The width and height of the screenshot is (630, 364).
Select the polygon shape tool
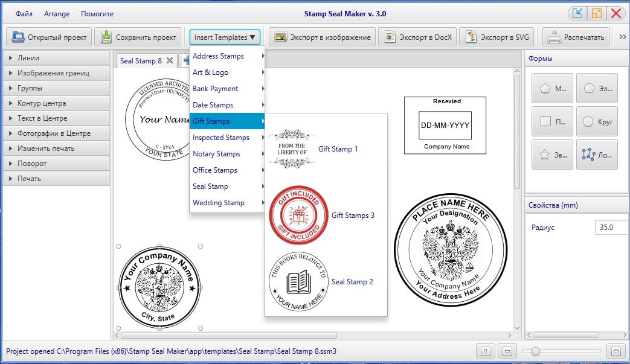(x=552, y=88)
